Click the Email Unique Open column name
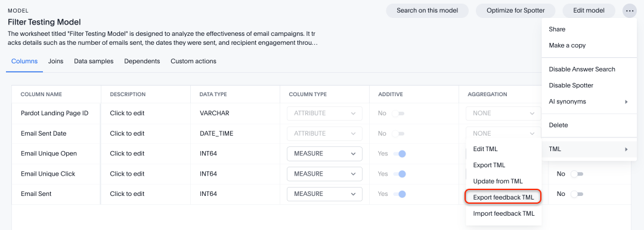 (x=49, y=154)
